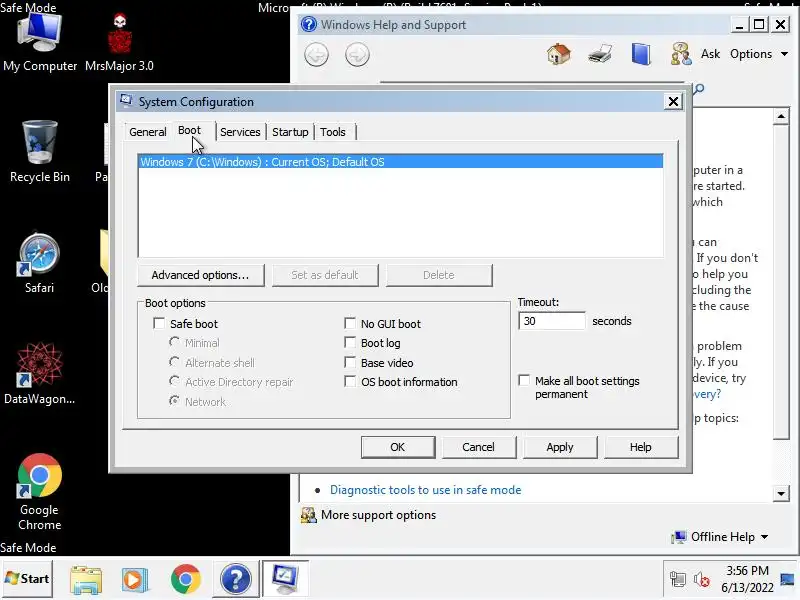This screenshot has height=600, width=800.
Task: Select the Minimal radio button
Action: 174,342
